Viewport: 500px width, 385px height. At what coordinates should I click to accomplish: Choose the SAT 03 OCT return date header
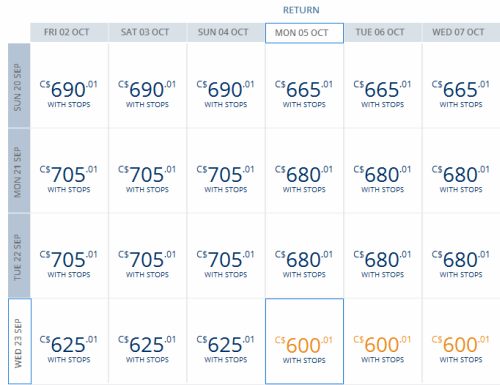(x=148, y=32)
